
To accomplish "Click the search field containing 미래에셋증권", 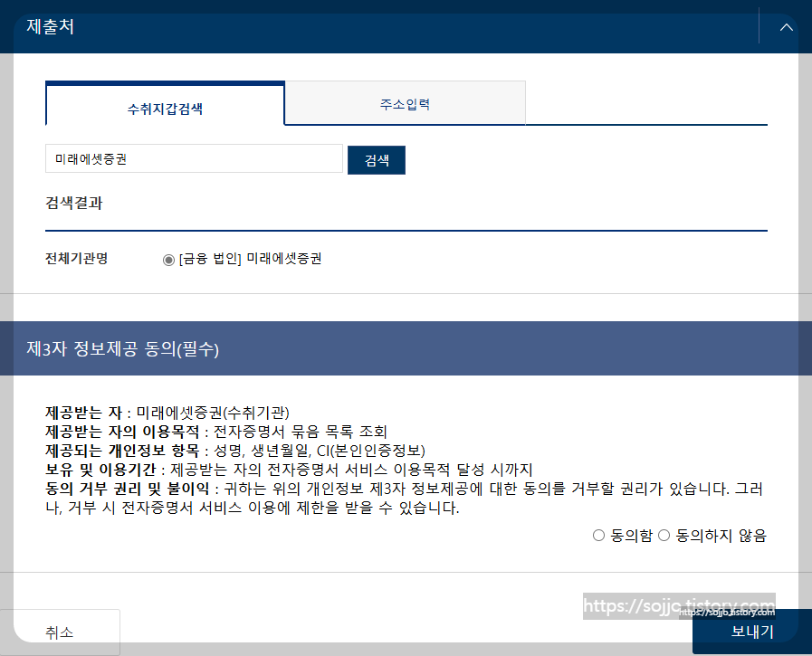I will pyautogui.click(x=195, y=158).
